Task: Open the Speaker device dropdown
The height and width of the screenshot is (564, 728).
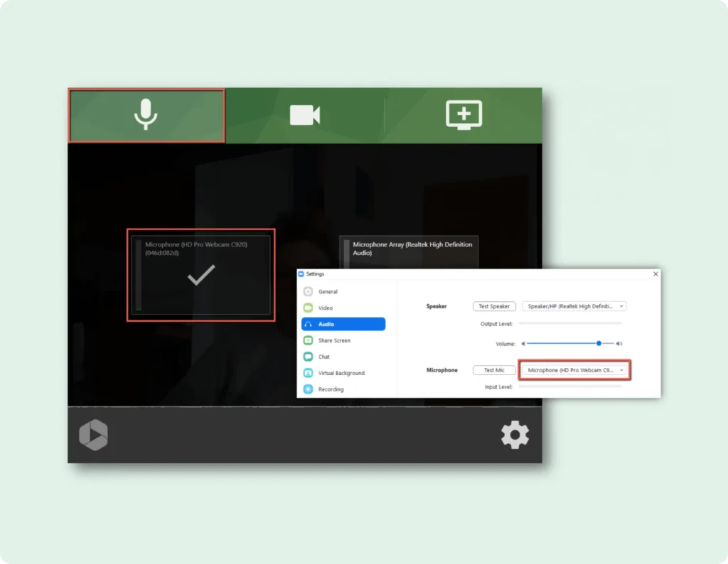Action: click(x=574, y=306)
